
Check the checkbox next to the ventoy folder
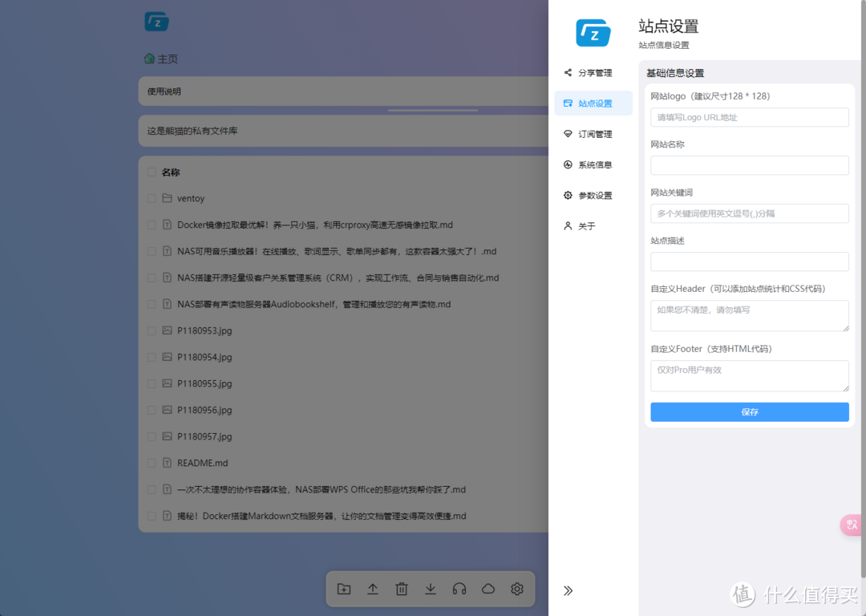tap(152, 198)
